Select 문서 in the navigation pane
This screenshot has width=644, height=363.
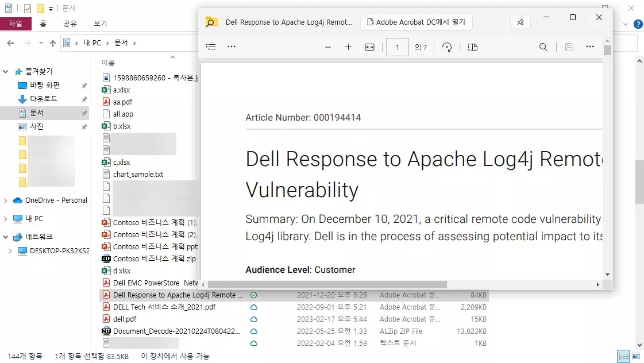[37, 113]
